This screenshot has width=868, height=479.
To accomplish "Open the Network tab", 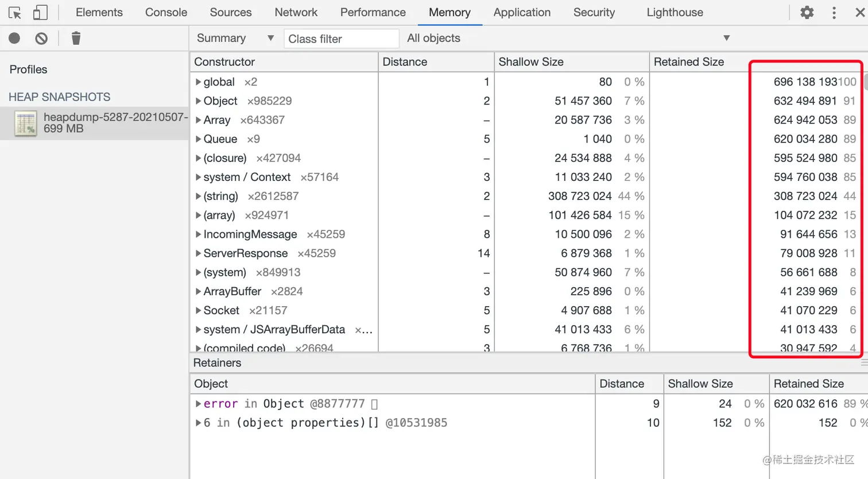I will [x=296, y=12].
